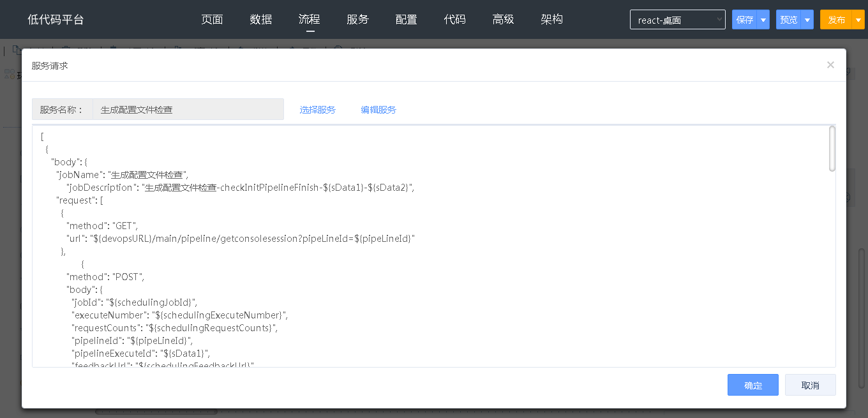
Task: Confirm with the 确定 button
Action: click(753, 385)
